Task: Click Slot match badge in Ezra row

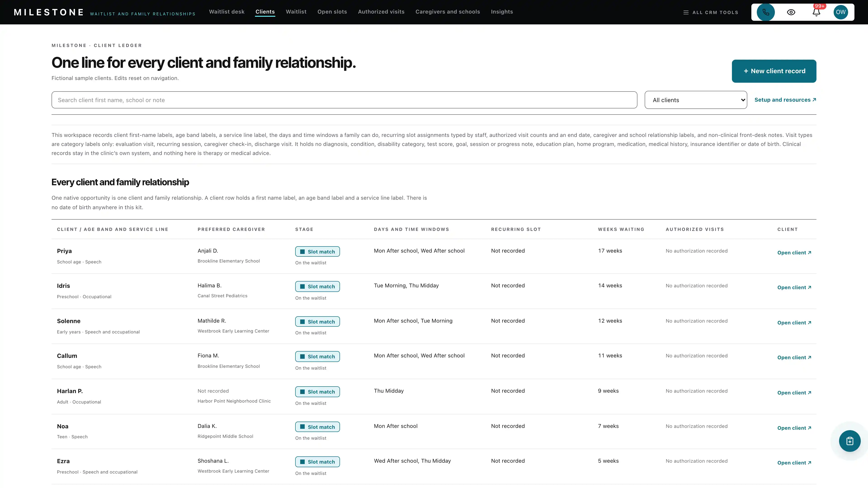Action: pyautogui.click(x=317, y=462)
